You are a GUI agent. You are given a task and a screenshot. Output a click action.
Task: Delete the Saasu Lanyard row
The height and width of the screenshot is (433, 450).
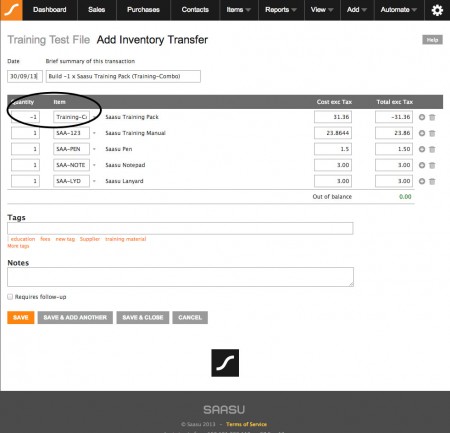click(432, 181)
